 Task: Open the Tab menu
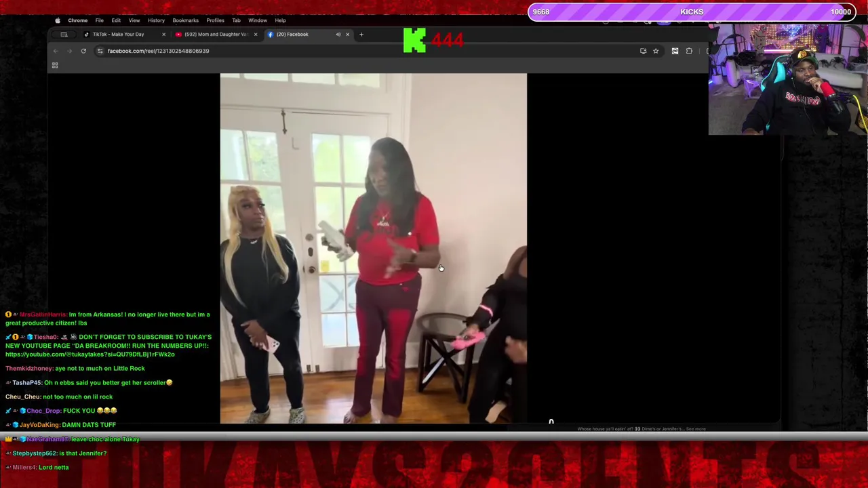pyautogui.click(x=236, y=20)
